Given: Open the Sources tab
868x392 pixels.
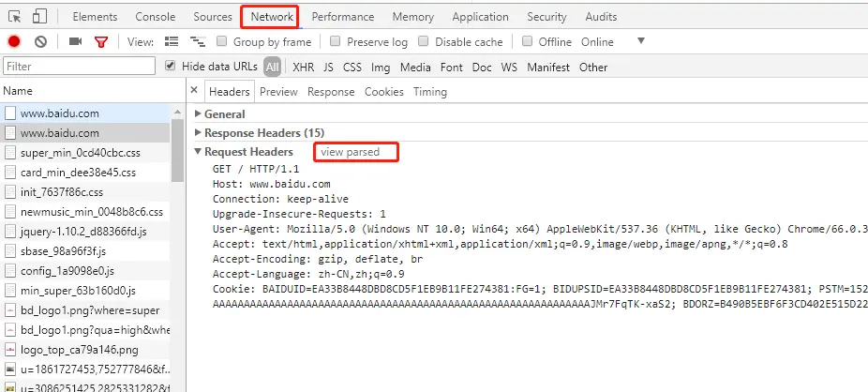Looking at the screenshot, I should [x=213, y=17].
